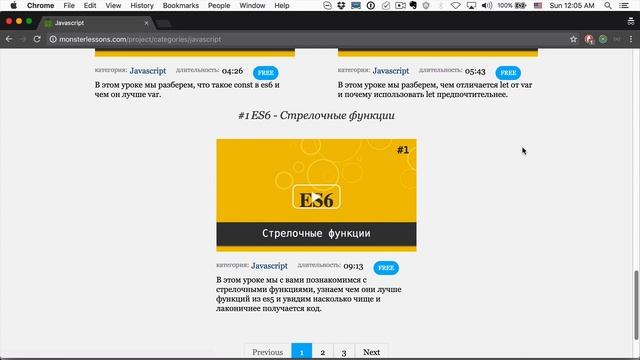Open Spotlight search in menu bar
The image size is (640, 360).
pyautogui.click(x=608, y=6)
